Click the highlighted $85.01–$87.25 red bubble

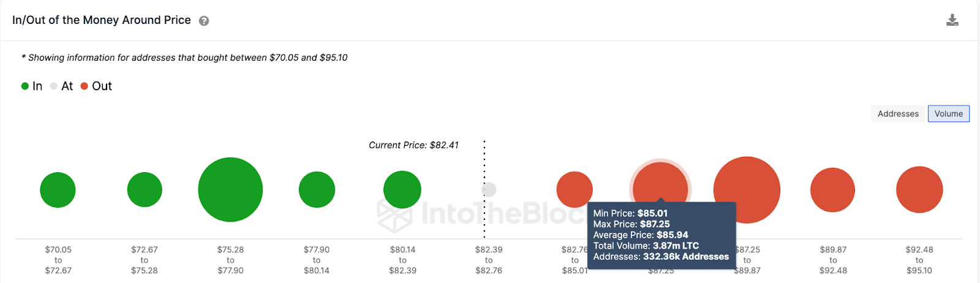pos(660,181)
